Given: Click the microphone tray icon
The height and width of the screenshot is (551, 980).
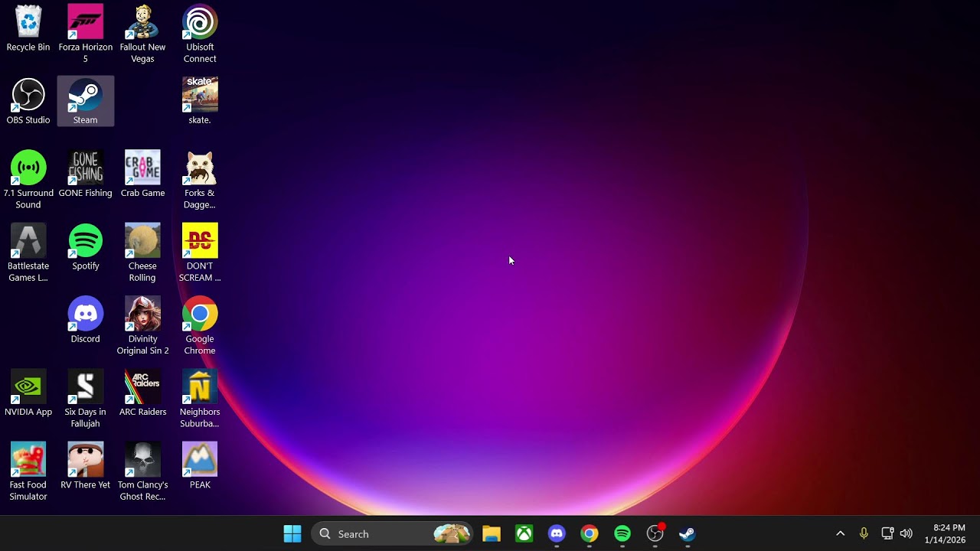Looking at the screenshot, I should tap(864, 533).
